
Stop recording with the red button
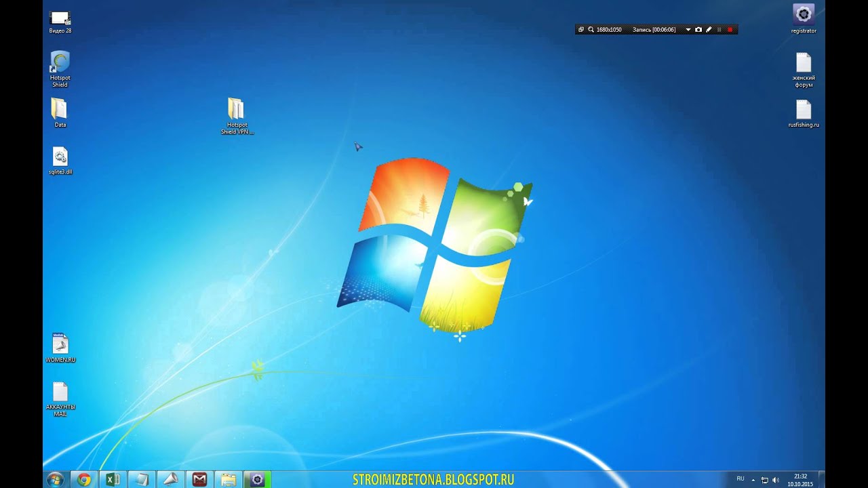coord(730,30)
